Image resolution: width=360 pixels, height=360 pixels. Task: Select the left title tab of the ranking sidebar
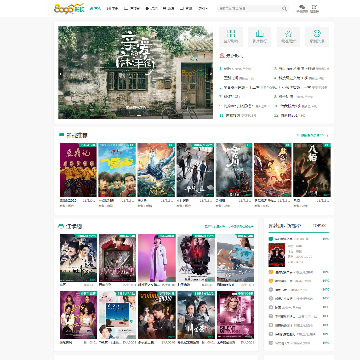click(284, 226)
